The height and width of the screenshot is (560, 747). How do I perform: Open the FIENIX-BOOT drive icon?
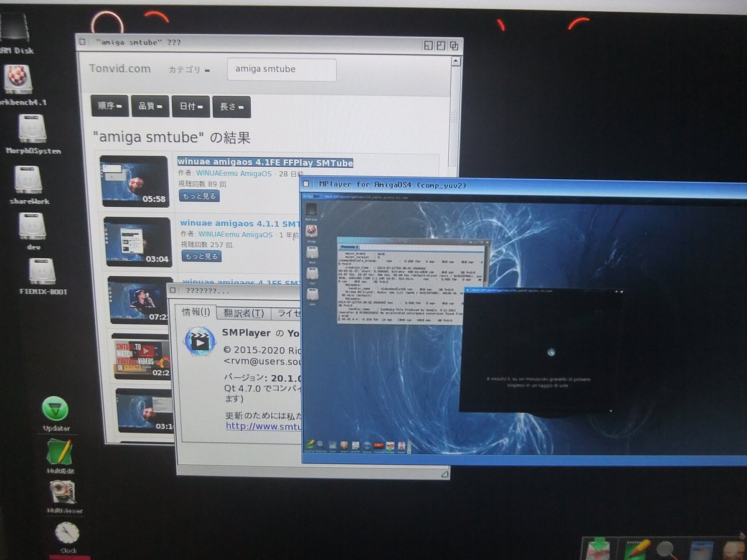point(42,271)
